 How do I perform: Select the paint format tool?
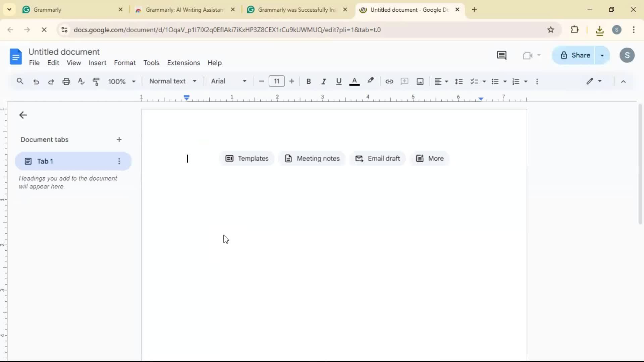click(x=96, y=81)
